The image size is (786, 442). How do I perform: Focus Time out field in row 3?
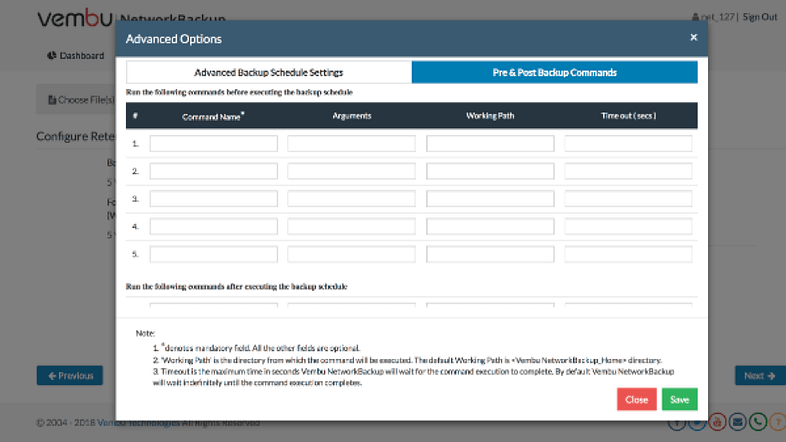628,198
